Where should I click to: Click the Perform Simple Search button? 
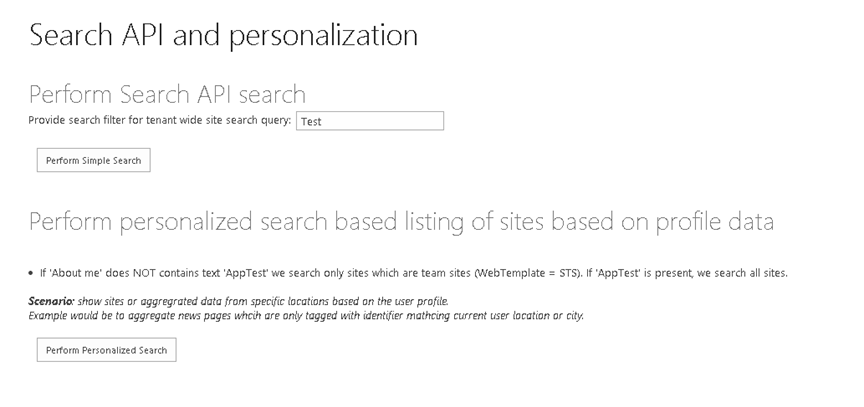click(94, 160)
